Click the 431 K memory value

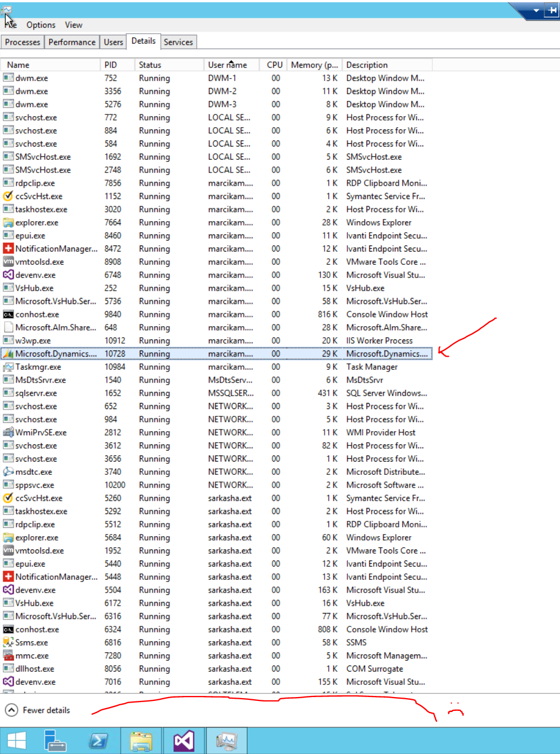[x=327, y=393]
